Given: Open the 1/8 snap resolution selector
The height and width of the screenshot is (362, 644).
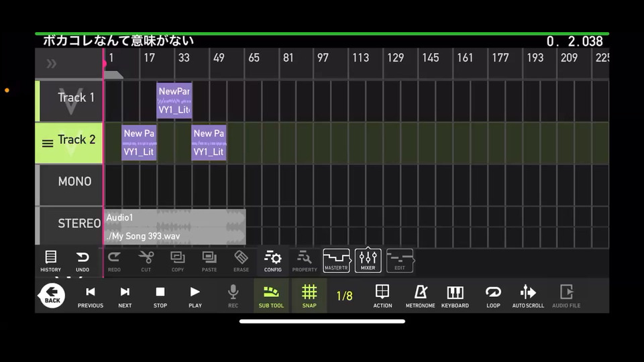Looking at the screenshot, I should 344,296.
